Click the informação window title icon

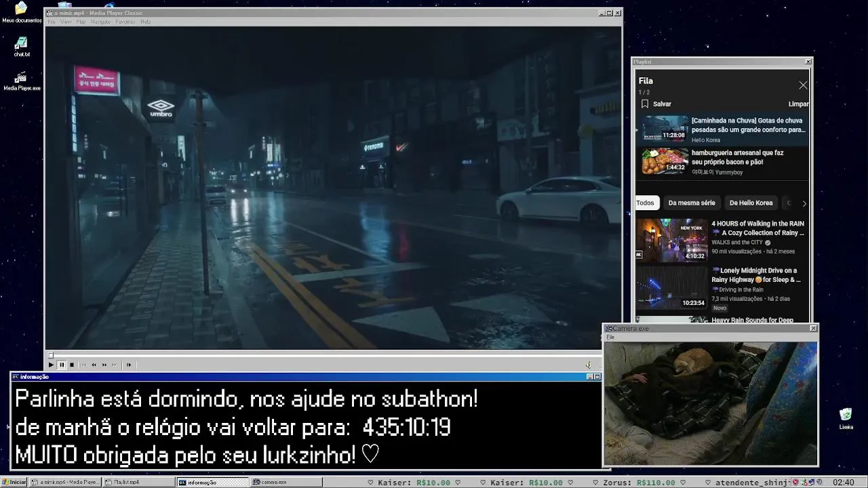pyautogui.click(x=16, y=377)
